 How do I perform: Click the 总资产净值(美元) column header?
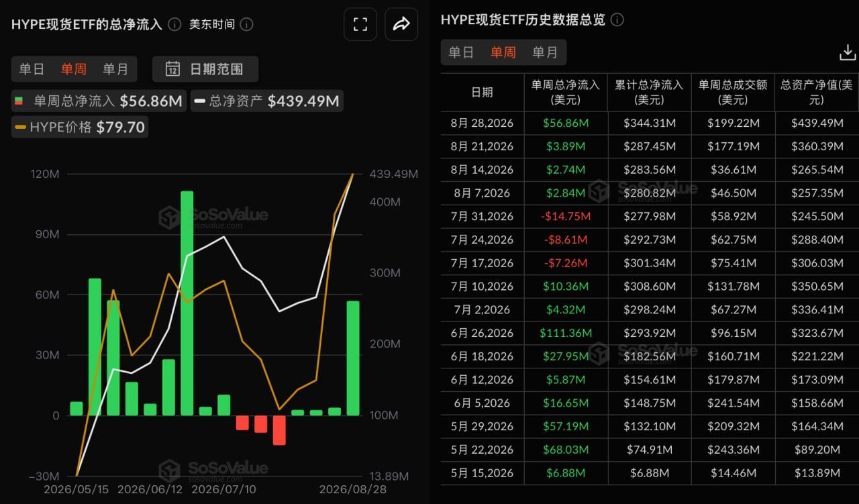coord(816,93)
